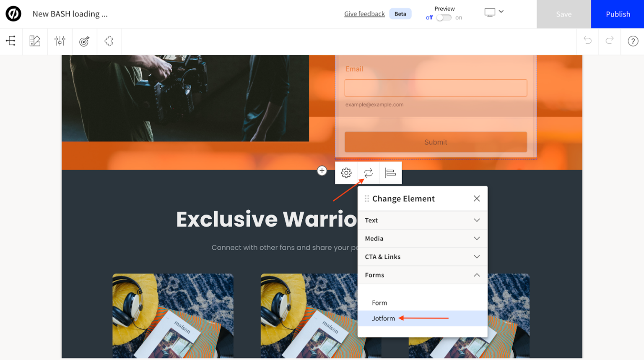Click the undo arrow icon
The width and height of the screenshot is (644, 360).
click(587, 41)
